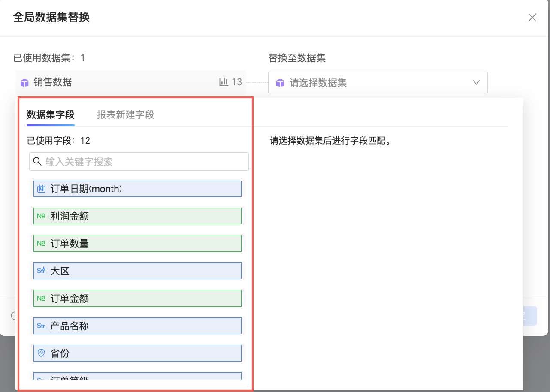Screen dimensions: 550x392
Task: Select the 订单金额 field name
Action: [x=70, y=299]
